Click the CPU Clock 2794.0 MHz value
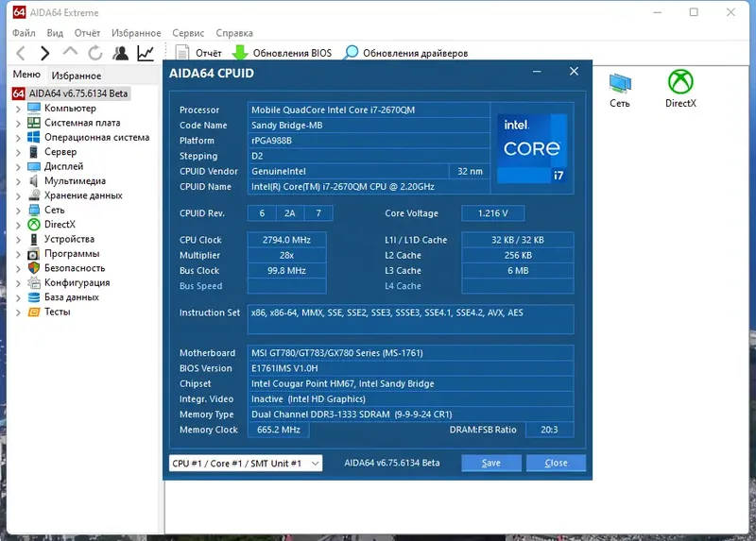Image resolution: width=756 pixels, height=541 pixels. click(x=287, y=240)
